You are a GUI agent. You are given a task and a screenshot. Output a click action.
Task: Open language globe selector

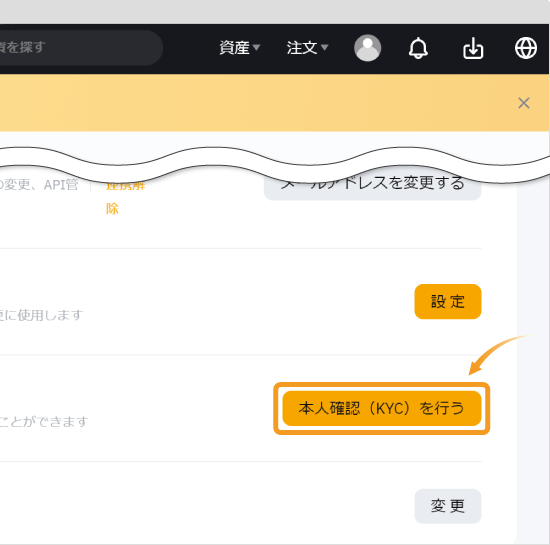[525, 48]
